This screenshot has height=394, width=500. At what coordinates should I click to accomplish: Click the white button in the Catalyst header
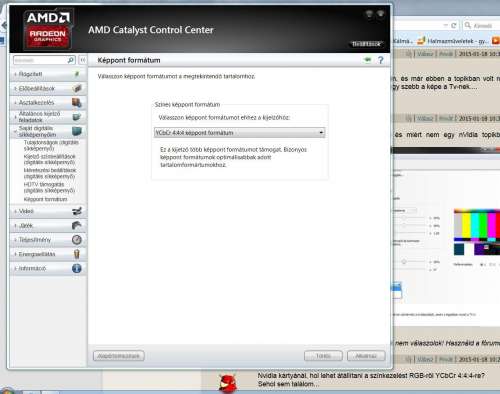tap(366, 44)
